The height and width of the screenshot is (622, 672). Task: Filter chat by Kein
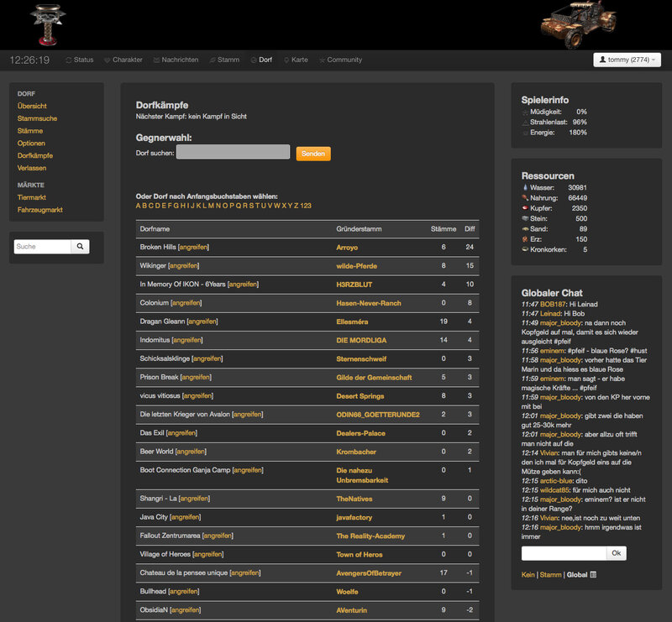point(527,575)
